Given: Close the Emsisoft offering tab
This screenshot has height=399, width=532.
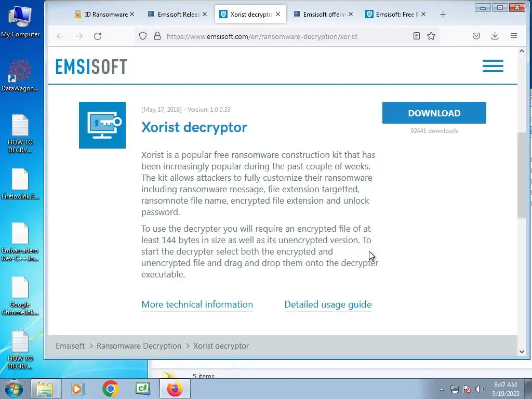Looking at the screenshot, I should (351, 14).
